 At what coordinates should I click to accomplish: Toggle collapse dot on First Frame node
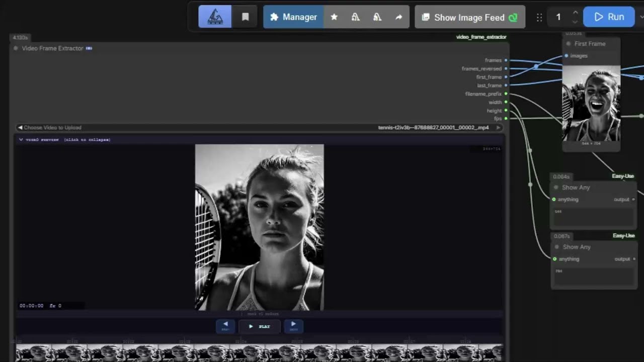coord(569,44)
